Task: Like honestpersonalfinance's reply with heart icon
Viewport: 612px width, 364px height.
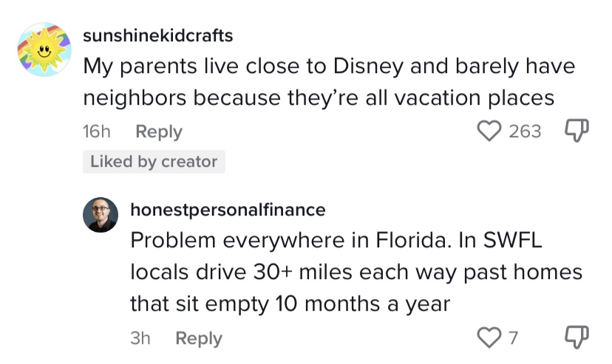Action: pos(489,337)
